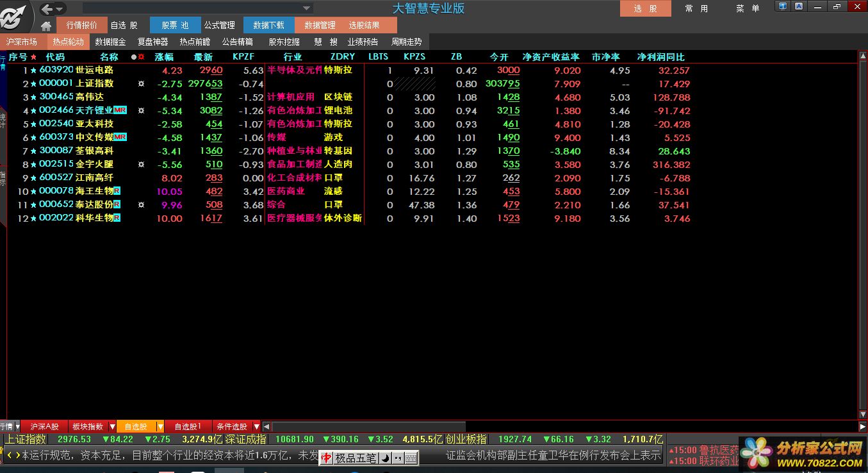
Task: Click the home icon
Action: (46, 26)
